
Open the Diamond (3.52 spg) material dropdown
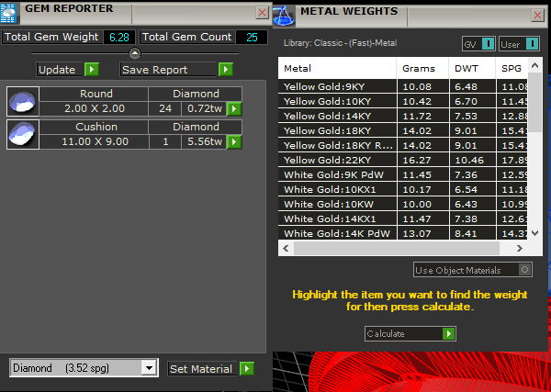(149, 368)
